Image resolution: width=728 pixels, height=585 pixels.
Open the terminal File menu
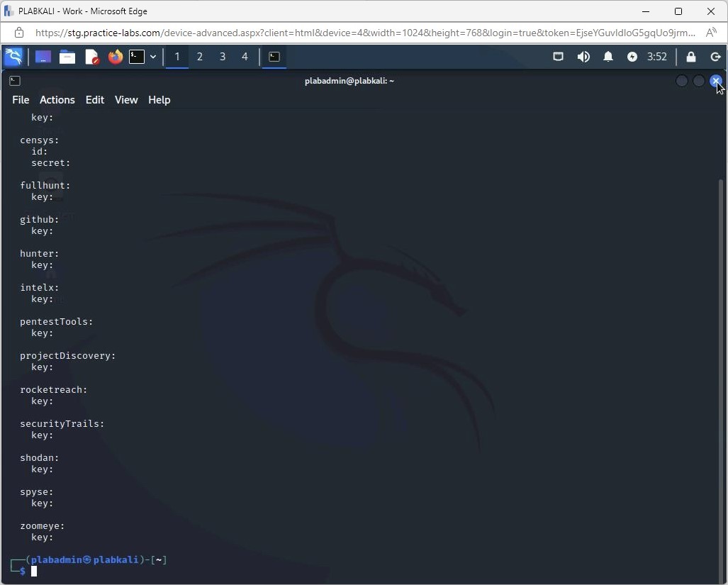tap(21, 100)
